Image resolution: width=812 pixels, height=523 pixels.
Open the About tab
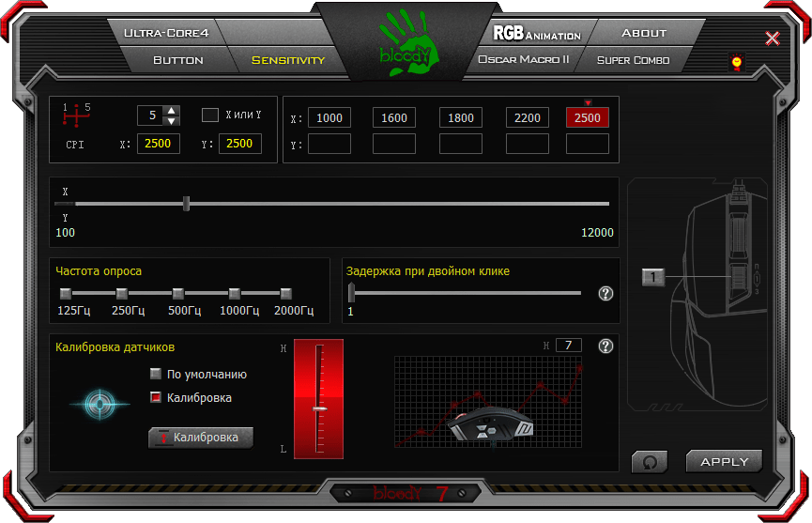(644, 33)
